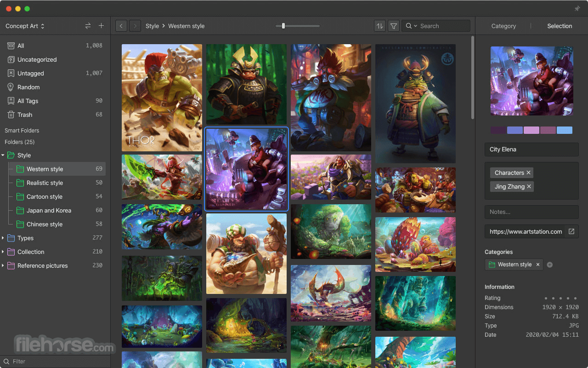This screenshot has width=588, height=368.
Task: Go forward with the right arrow button
Action: point(135,26)
